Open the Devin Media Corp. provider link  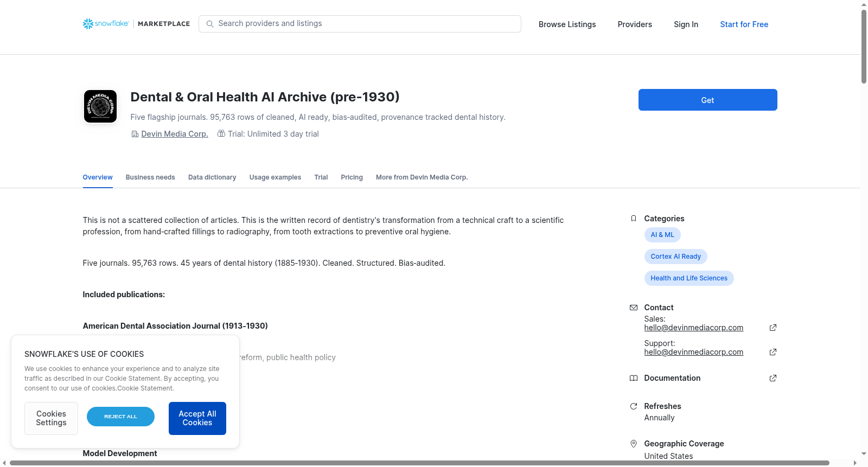coord(175,134)
